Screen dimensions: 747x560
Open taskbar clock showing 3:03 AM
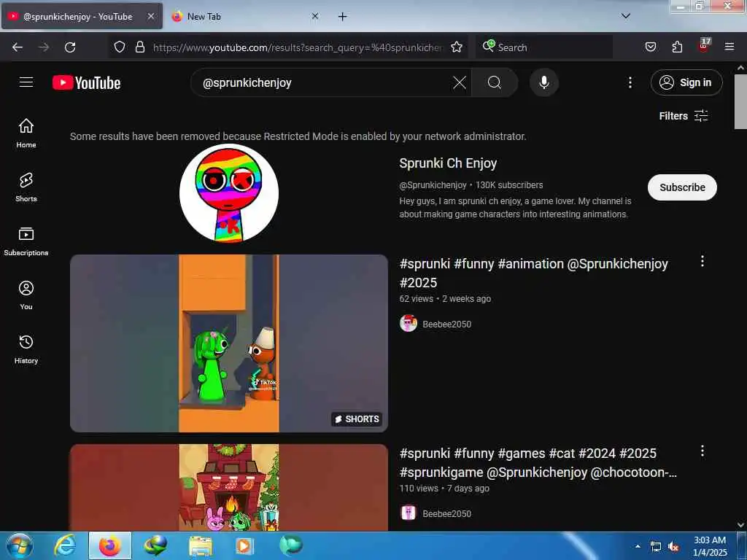[x=710, y=546]
